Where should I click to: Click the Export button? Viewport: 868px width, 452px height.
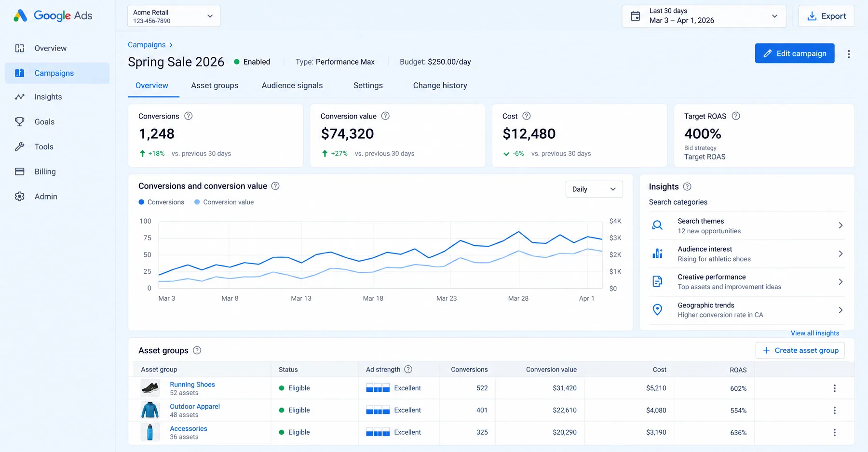pyautogui.click(x=827, y=16)
